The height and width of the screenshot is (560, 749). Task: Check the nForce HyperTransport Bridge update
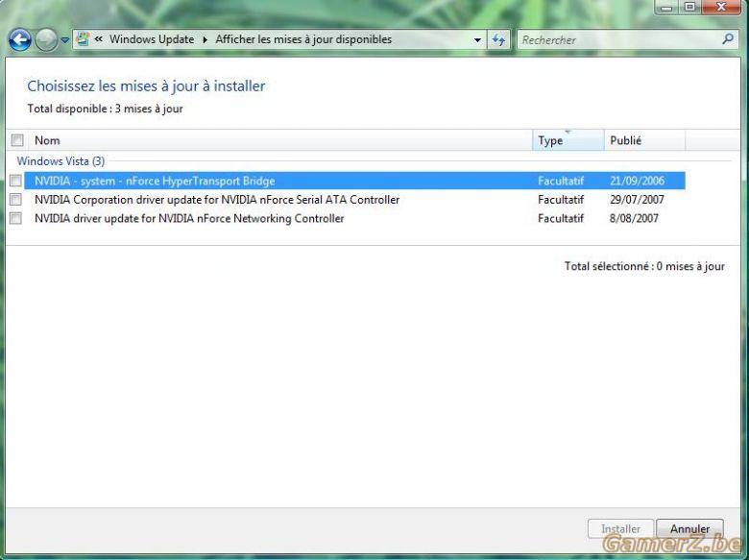(15, 181)
